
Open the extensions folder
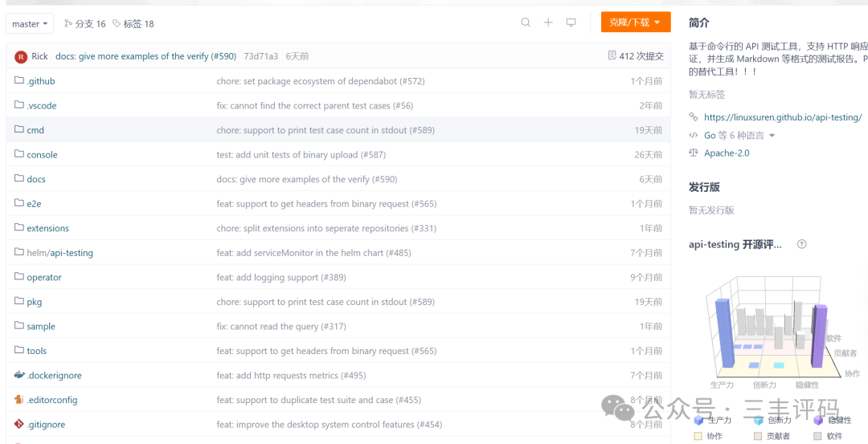[x=47, y=228]
